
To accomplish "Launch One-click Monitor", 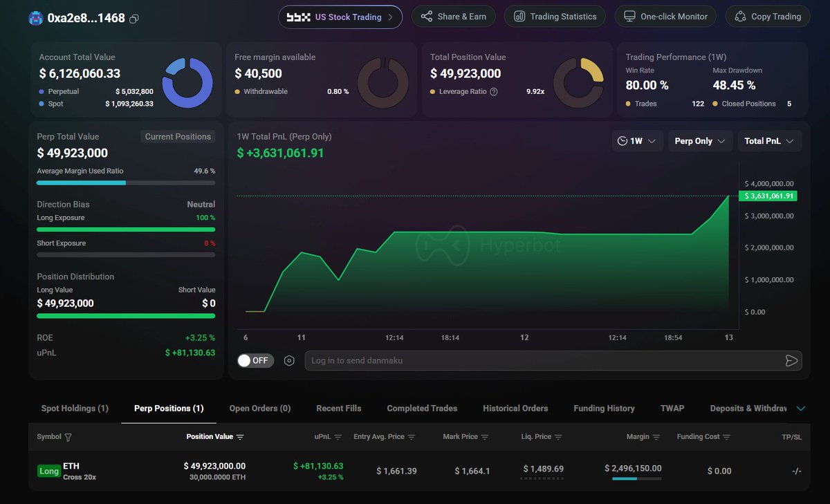I will (665, 17).
